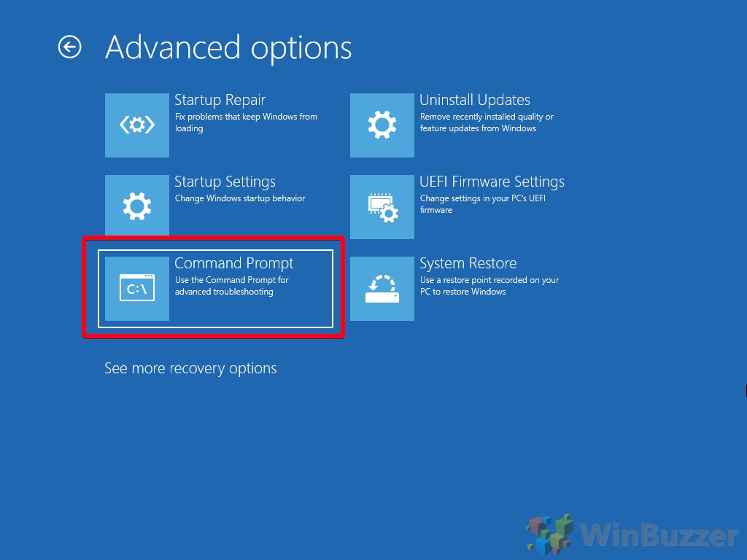Image resolution: width=747 pixels, height=560 pixels.
Task: Launch Command Prompt by its title
Action: (x=233, y=263)
